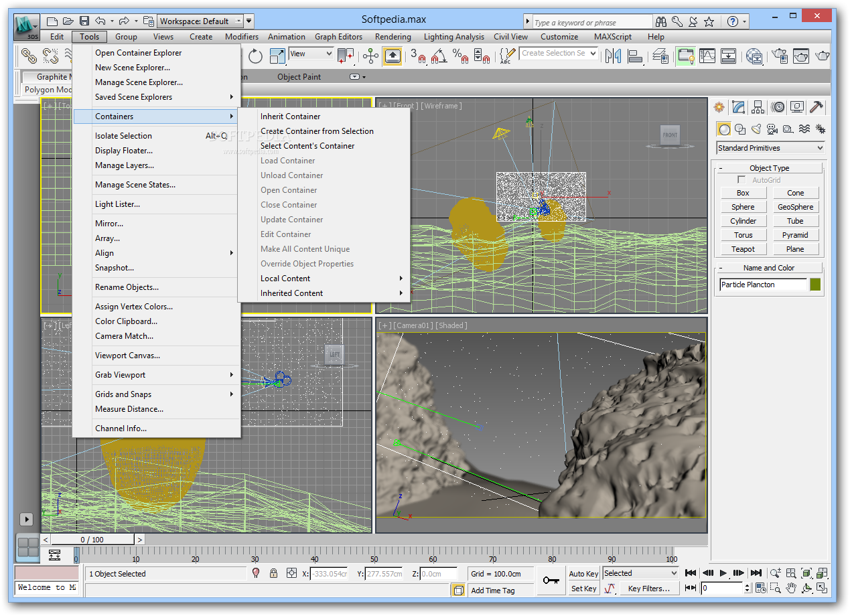The width and height of the screenshot is (850, 616).
Task: Open the Schematic View icon
Action: click(728, 56)
